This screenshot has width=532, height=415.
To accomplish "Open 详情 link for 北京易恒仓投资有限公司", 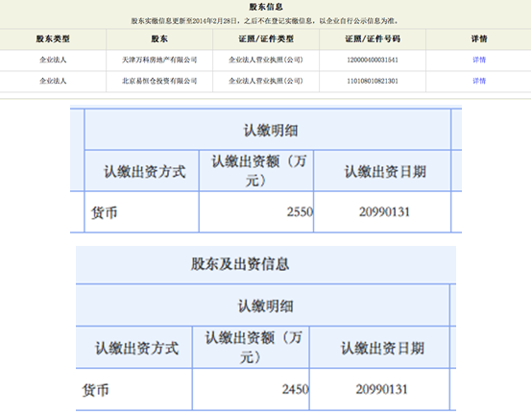I will click(479, 81).
